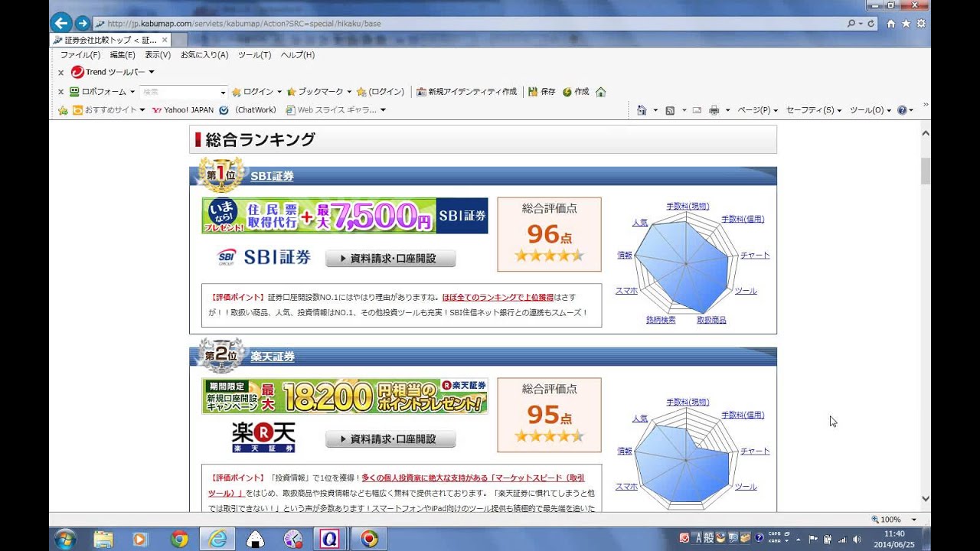Viewport: 980px width, 551px height.
Task: Open the favorites star at top right
Action: coord(906,24)
